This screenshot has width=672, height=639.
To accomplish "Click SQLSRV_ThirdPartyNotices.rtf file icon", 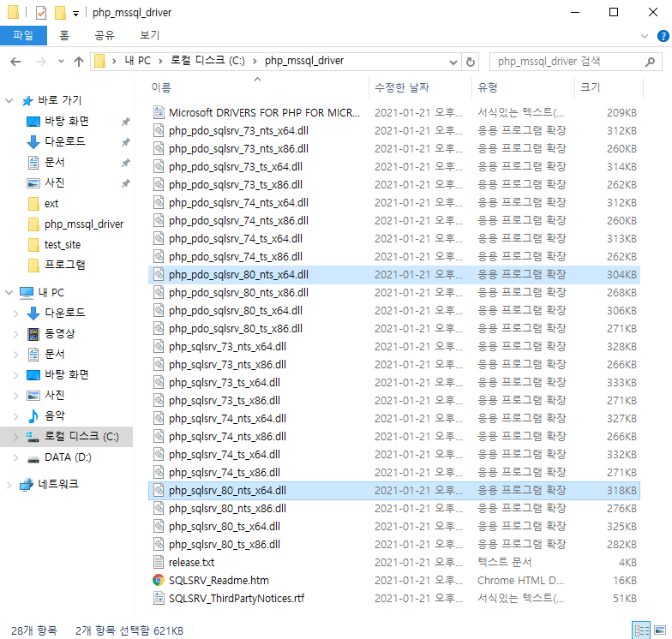I will tap(159, 598).
